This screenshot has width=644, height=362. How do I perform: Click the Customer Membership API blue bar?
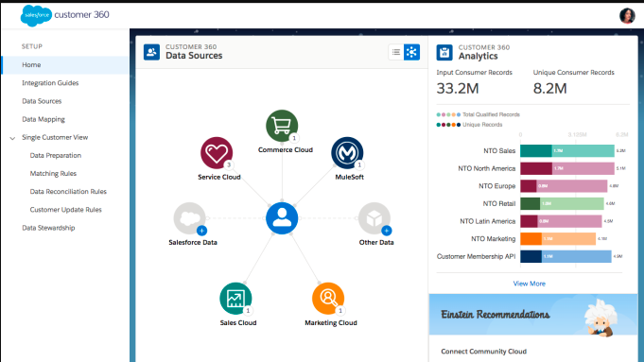[x=566, y=256]
